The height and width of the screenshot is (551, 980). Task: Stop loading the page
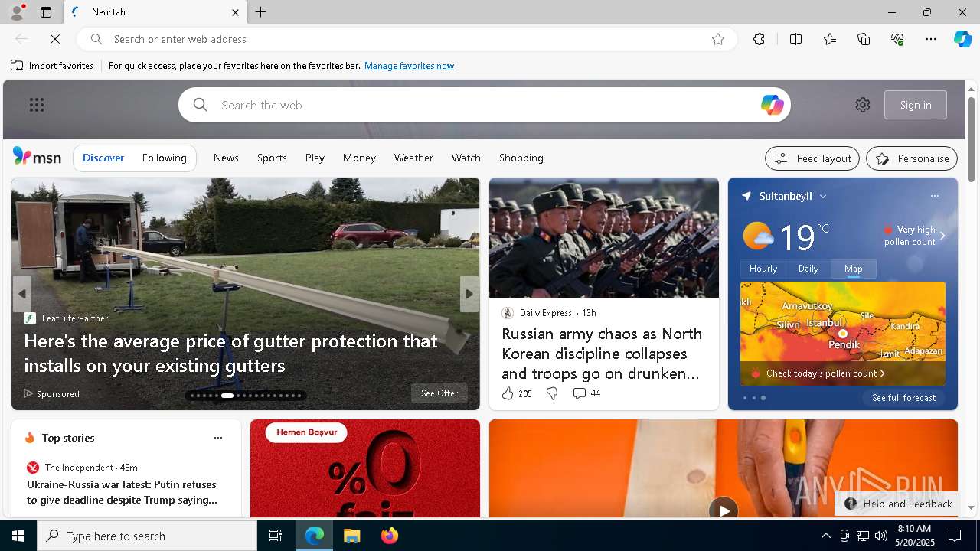55,39
